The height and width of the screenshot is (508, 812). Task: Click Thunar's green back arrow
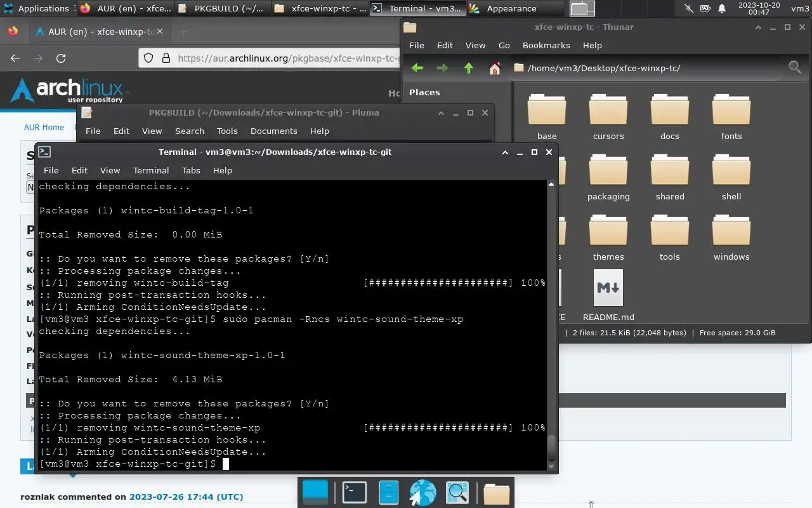[417, 68]
